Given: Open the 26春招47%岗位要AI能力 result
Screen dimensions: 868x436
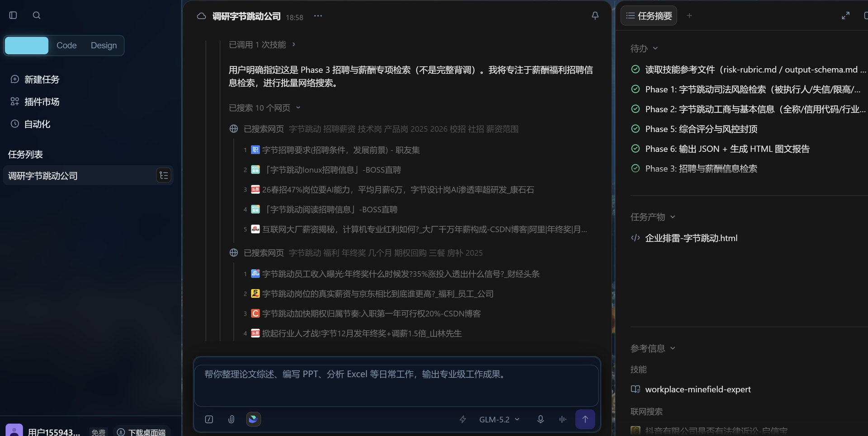Looking at the screenshot, I should 398,190.
